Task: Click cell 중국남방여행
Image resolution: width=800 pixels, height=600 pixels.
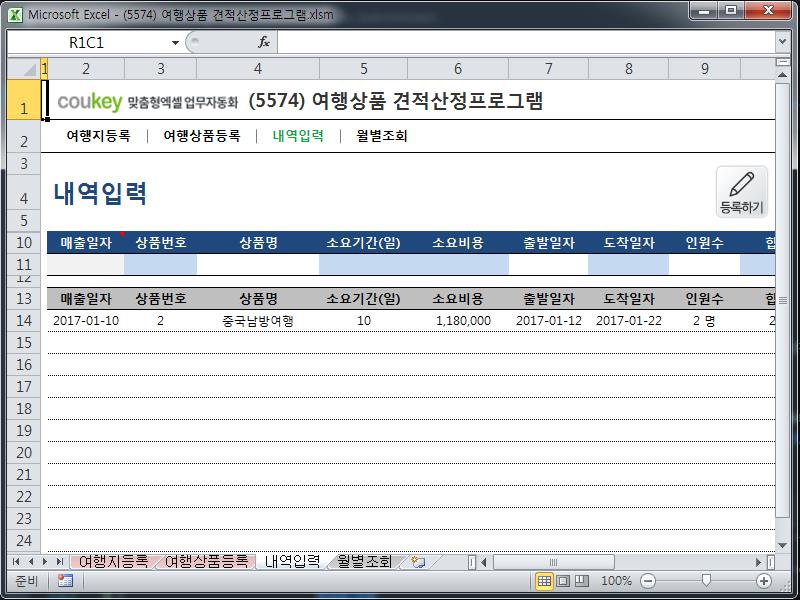Action: (258, 321)
